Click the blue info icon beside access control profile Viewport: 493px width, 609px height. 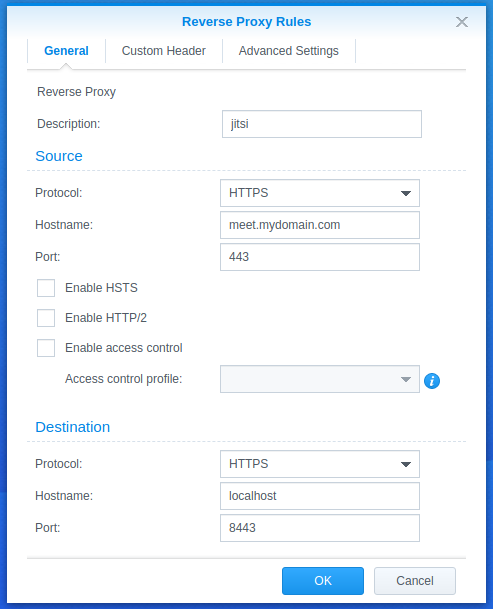[432, 381]
